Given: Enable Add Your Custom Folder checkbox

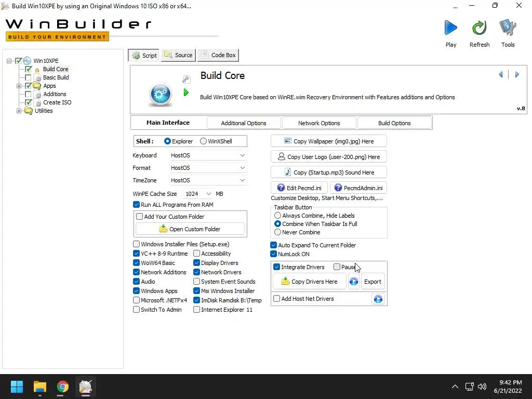Looking at the screenshot, I should pos(139,217).
